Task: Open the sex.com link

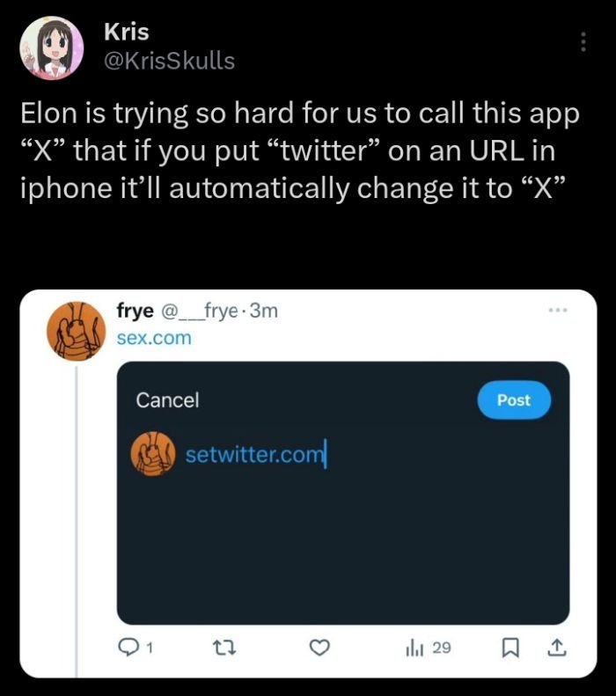Action: pos(153,337)
